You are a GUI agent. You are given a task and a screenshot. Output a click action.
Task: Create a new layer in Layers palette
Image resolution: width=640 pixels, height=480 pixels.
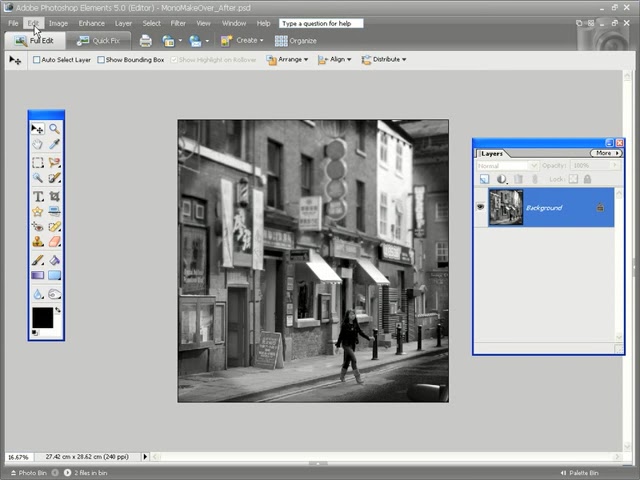[484, 179]
